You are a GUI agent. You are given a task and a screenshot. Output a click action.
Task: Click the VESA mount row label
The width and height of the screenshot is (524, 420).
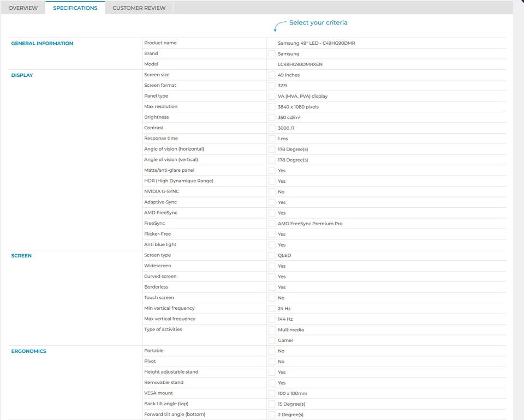(158, 393)
